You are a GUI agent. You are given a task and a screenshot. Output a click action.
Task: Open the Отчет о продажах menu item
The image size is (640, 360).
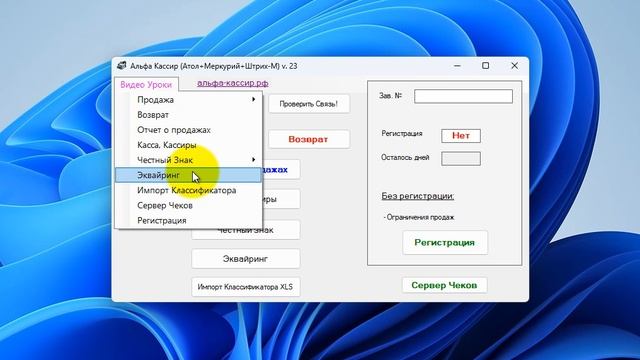coord(188,130)
